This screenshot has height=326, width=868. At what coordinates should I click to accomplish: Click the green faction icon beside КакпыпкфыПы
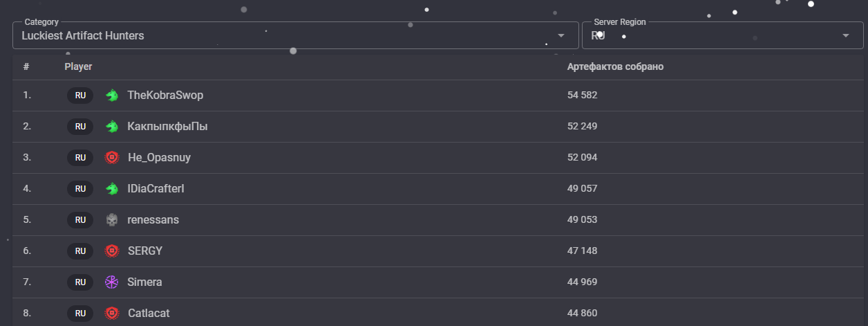112,127
